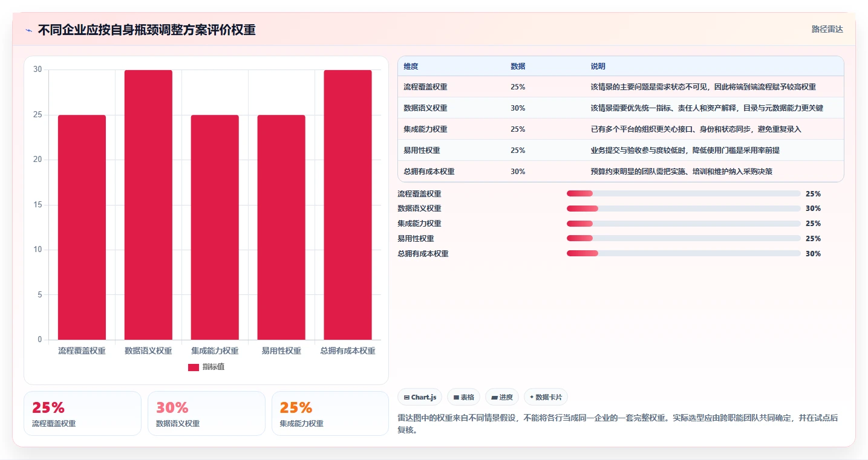Image resolution: width=868 pixels, height=460 pixels.
Task: Click the 流程覆盖权重 progress bar
Action: [684, 193]
